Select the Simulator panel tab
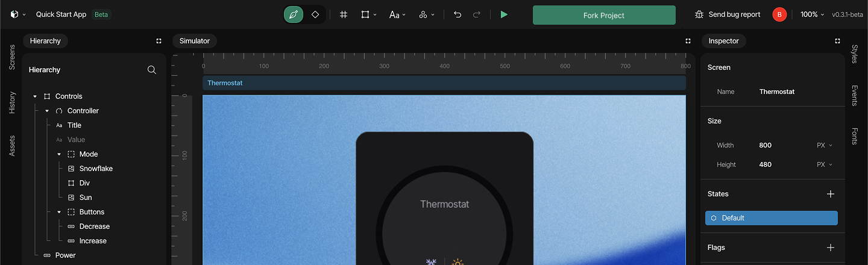This screenshot has width=868, height=265. [195, 41]
